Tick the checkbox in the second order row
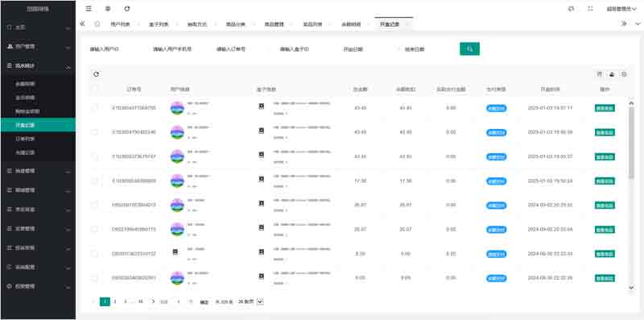Screen dimensions: 644x320 click(x=95, y=132)
